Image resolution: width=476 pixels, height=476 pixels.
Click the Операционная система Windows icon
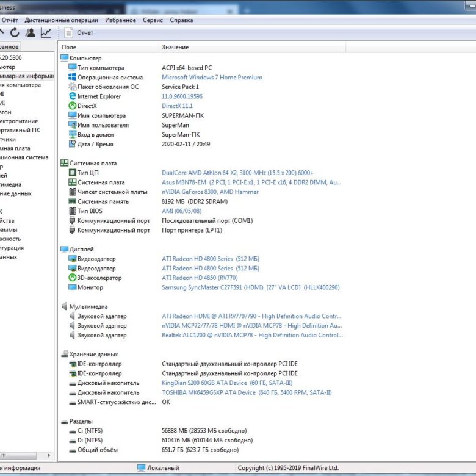click(72, 78)
